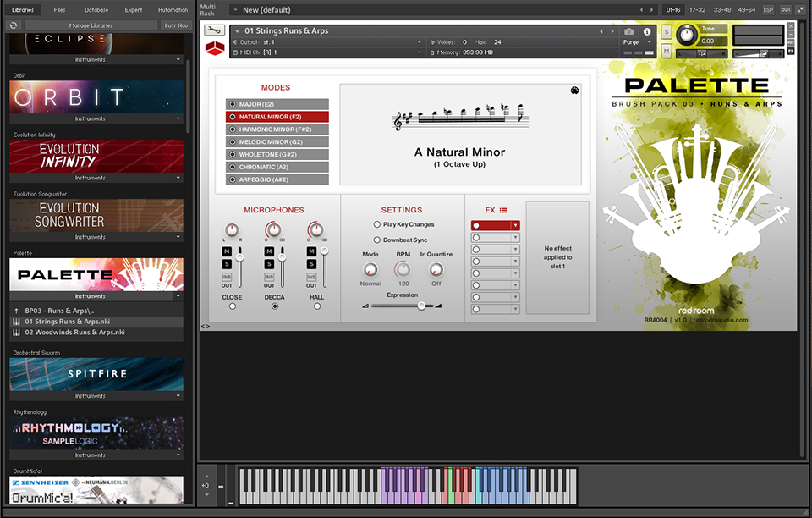
Task: Select the MAJOR (E2) mode
Action: click(x=277, y=104)
